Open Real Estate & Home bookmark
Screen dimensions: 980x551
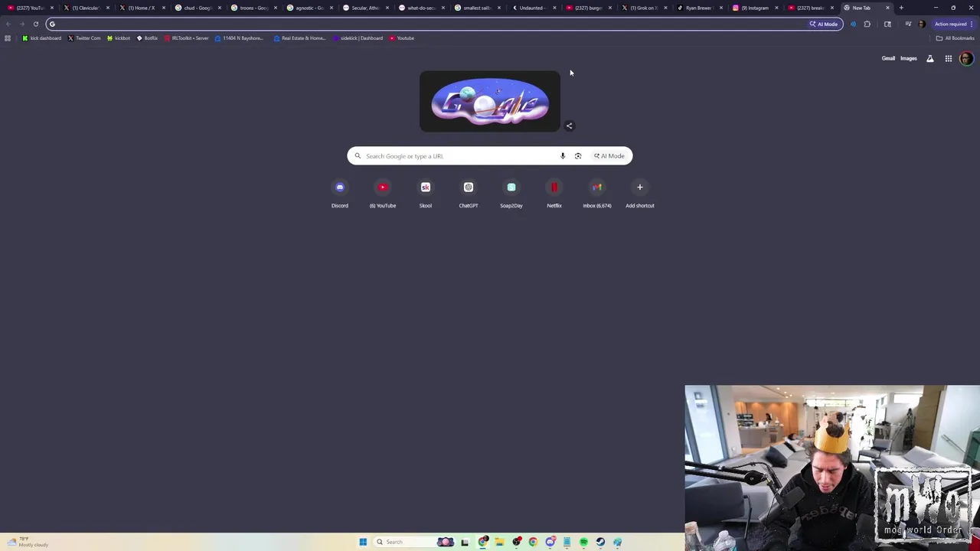300,38
